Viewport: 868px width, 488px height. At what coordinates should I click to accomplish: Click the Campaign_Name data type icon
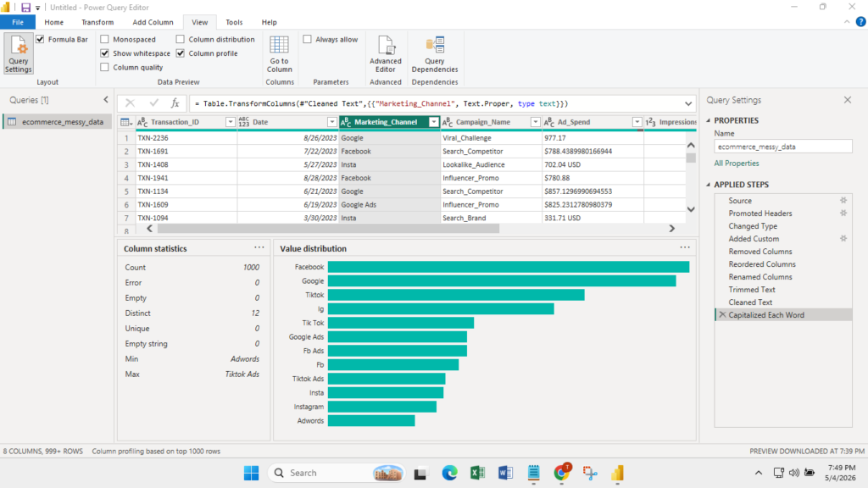448,122
